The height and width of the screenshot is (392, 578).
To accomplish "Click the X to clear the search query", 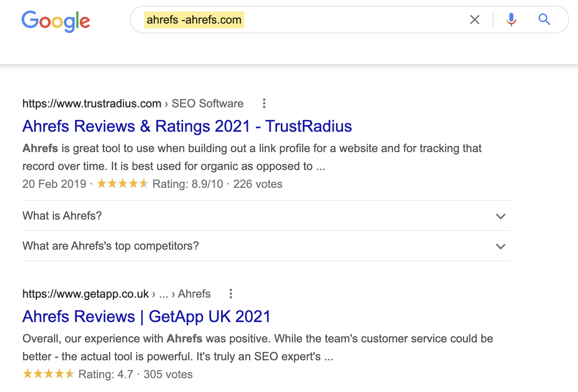I will point(474,19).
